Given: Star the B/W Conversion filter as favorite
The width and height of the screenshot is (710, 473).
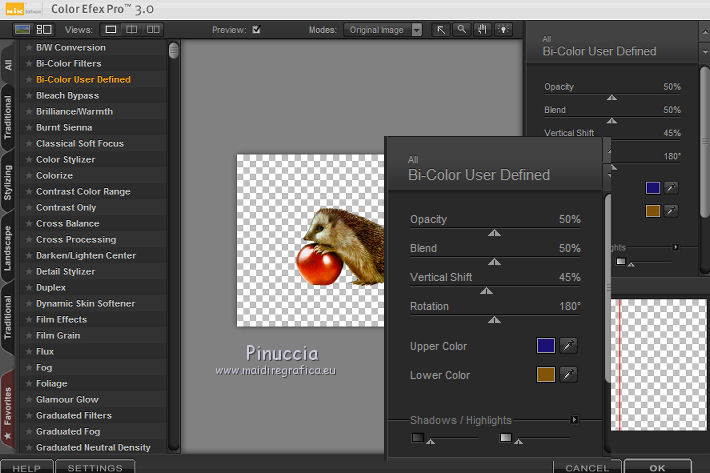Looking at the screenshot, I should click(29, 48).
